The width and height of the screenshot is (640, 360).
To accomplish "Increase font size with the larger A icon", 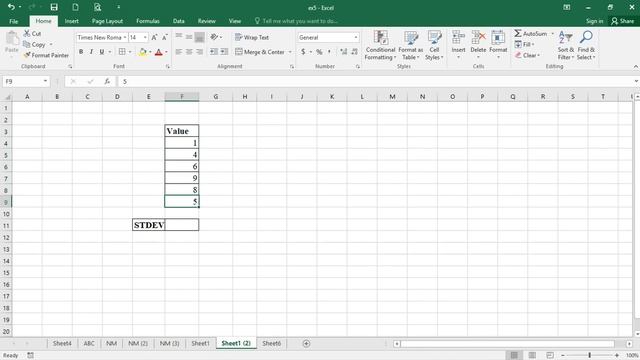I will 154,37.
